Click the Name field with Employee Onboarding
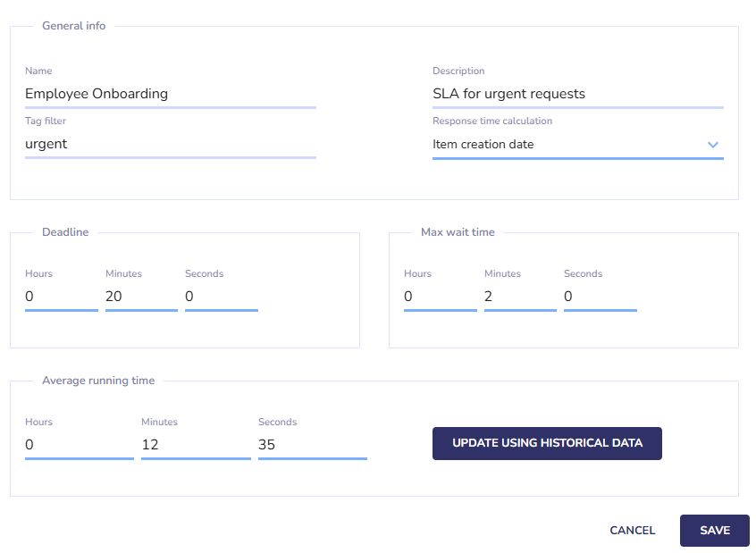Viewport: 756px width, 553px height. 170,94
